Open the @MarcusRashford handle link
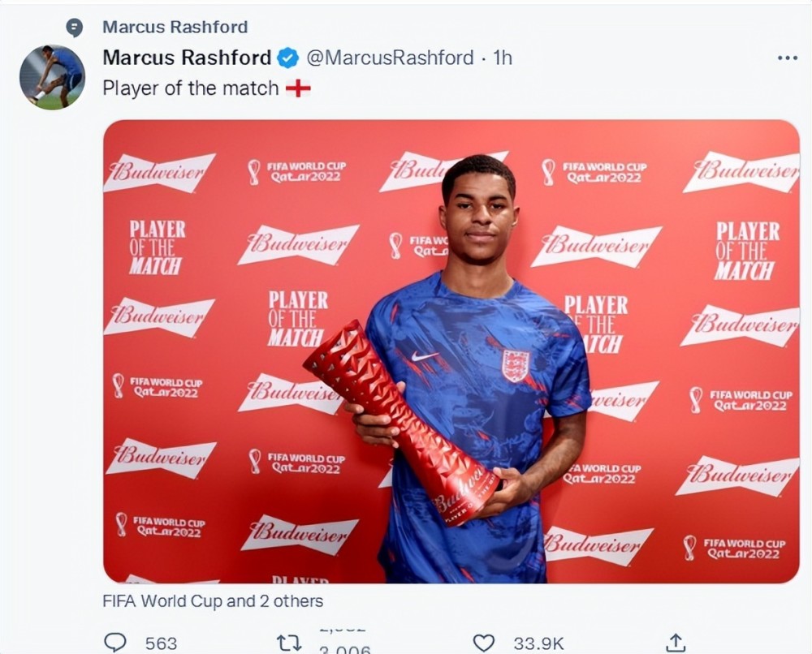 pos(390,58)
